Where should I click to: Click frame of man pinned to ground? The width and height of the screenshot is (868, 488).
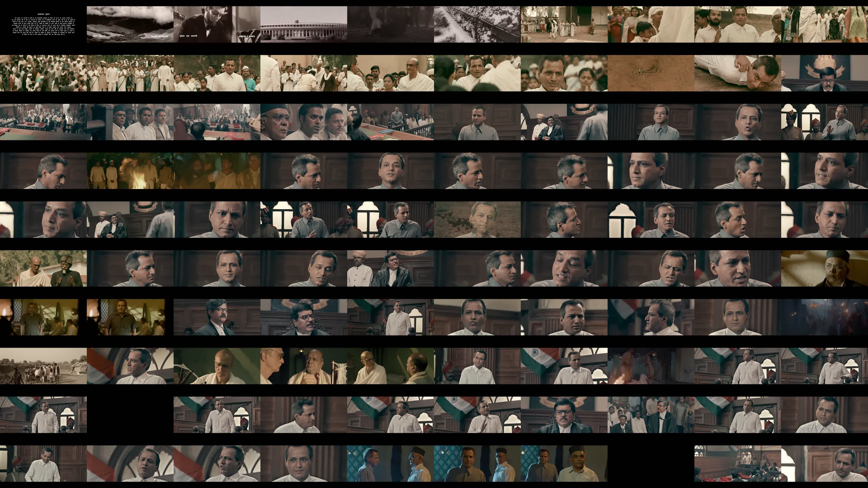738,73
